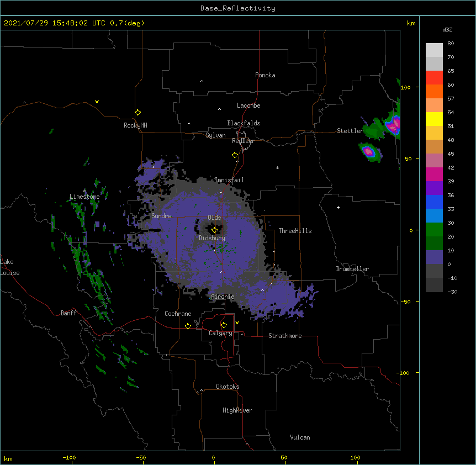Click the Strathmore town label

[x=285, y=336]
